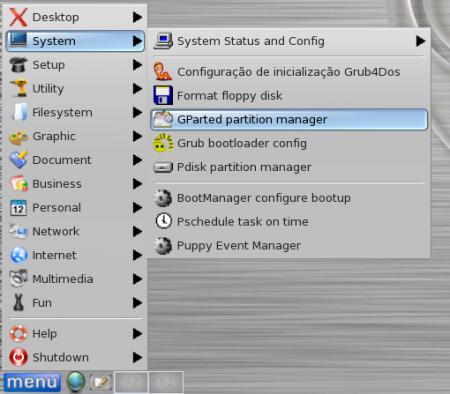Expand the Shutdown submenu arrow
Image resolution: width=450 pixels, height=394 pixels.
pos(137,357)
